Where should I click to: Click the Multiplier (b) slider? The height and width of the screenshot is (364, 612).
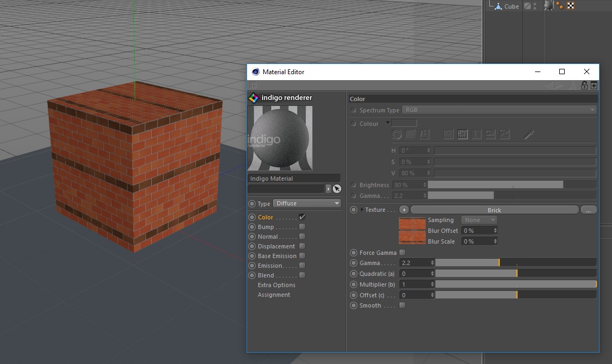[x=515, y=284]
